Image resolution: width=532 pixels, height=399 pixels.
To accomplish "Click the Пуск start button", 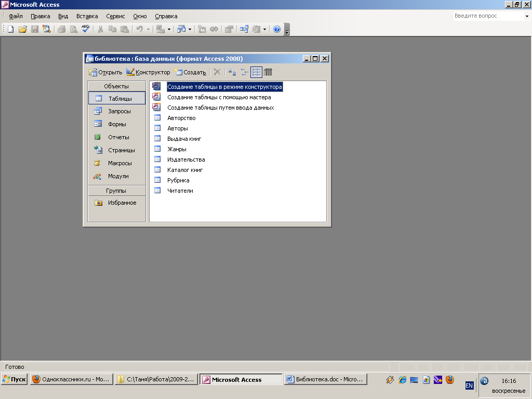I will tap(14, 379).
